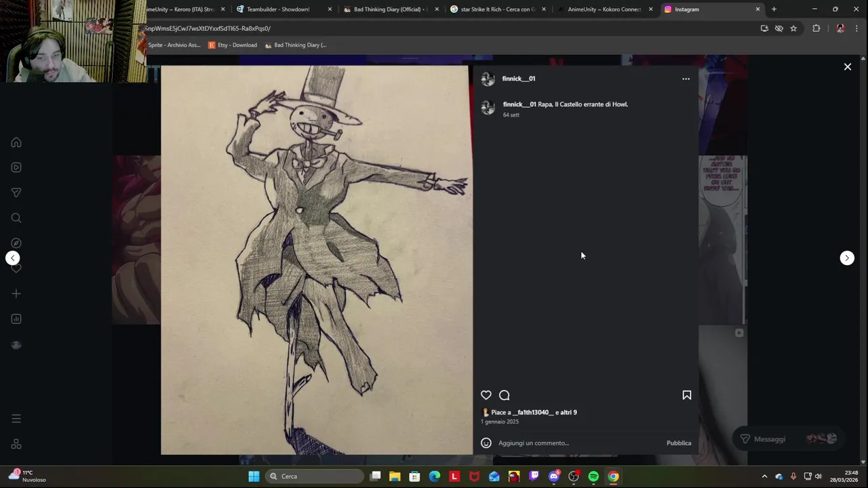Go to the next post arrow

tap(847, 258)
